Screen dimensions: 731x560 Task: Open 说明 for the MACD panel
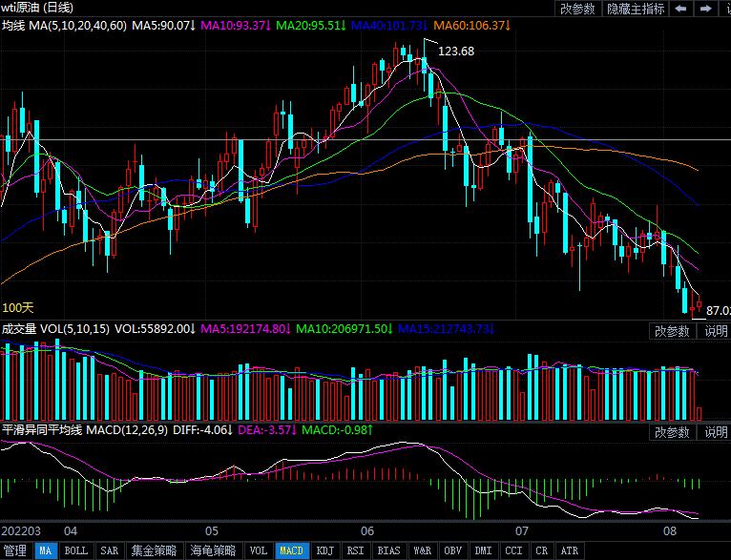716,432
